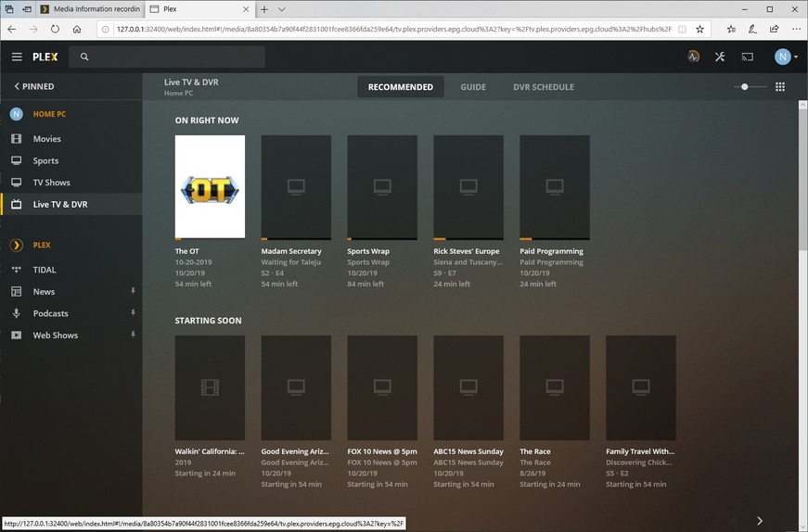Viewport: 808px width, 532px height.
Task: Open browser Settings and more menu
Action: (796, 30)
